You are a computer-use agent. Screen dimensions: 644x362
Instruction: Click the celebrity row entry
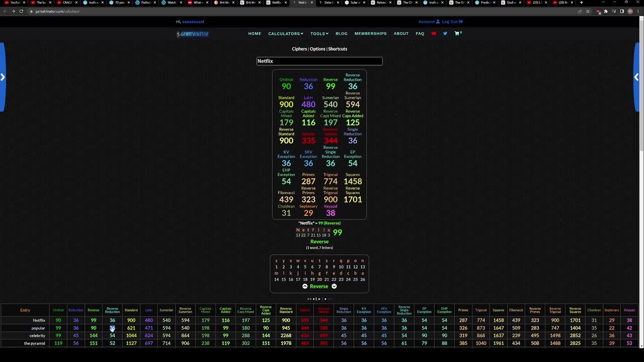coord(37,336)
